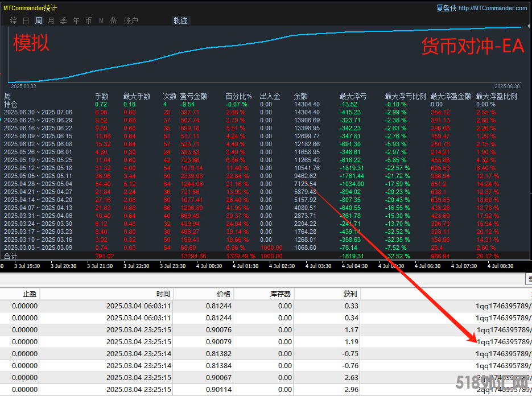Viewport: 532px width, 396px height.
Task: Click the 最大浮盈比例 column header
Action: (x=496, y=96)
